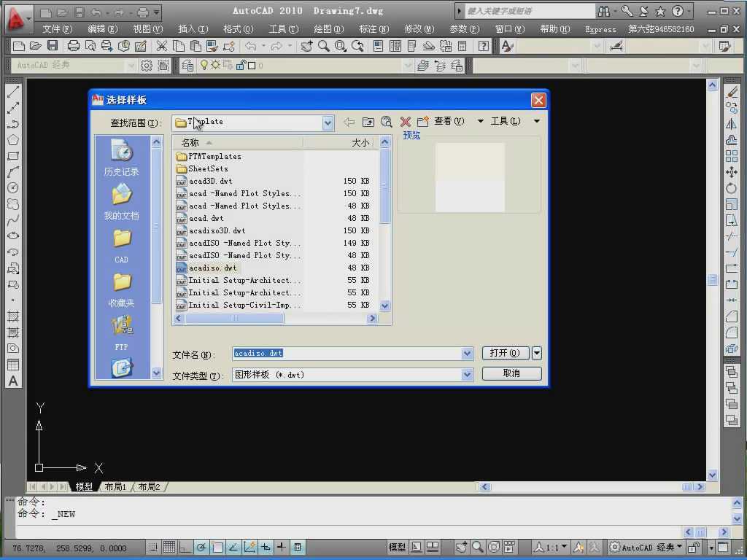Open the arrow beside the Open button
This screenshot has height=560, width=747.
click(x=537, y=353)
